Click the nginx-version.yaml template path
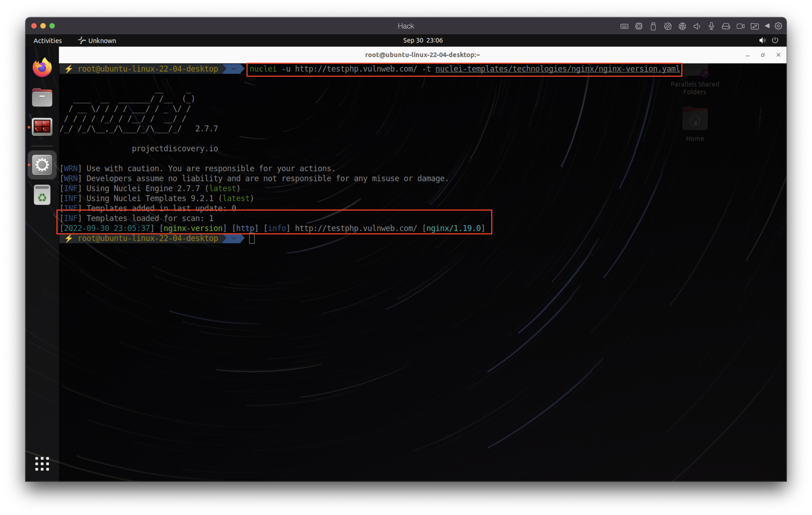The width and height of the screenshot is (812, 515). click(557, 69)
